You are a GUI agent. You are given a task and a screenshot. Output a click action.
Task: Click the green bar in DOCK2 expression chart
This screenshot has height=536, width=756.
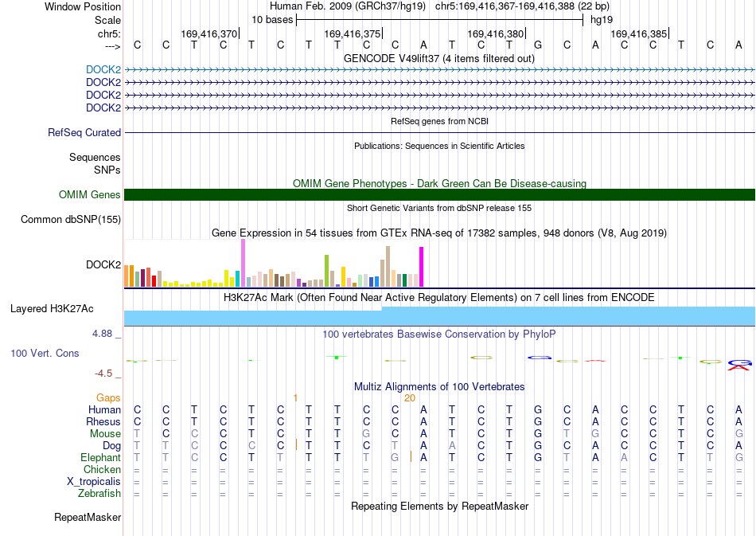326,271
